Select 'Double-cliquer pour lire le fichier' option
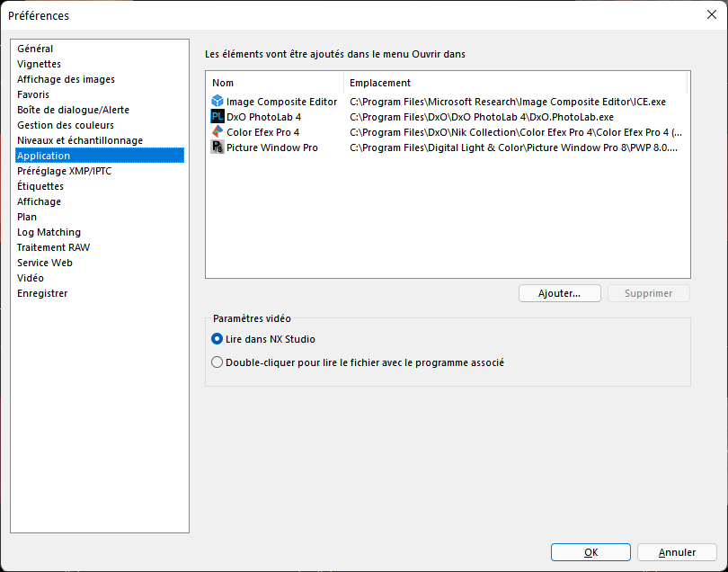 click(x=217, y=362)
